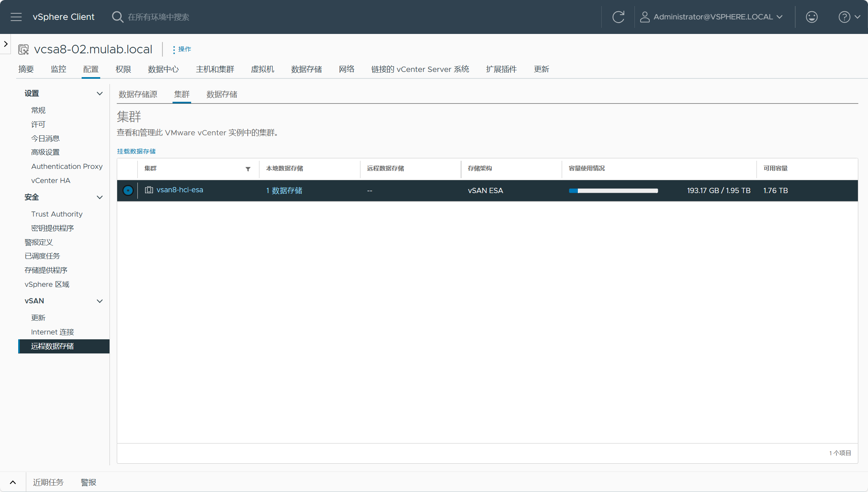Click the 本地数据存储 column header
The width and height of the screenshot is (868, 492).
point(284,168)
